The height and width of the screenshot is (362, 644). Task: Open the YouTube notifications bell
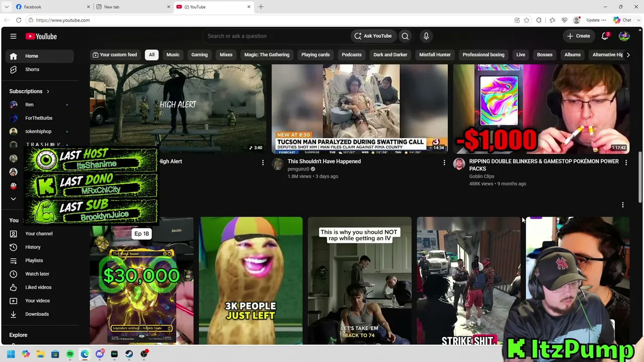click(605, 36)
